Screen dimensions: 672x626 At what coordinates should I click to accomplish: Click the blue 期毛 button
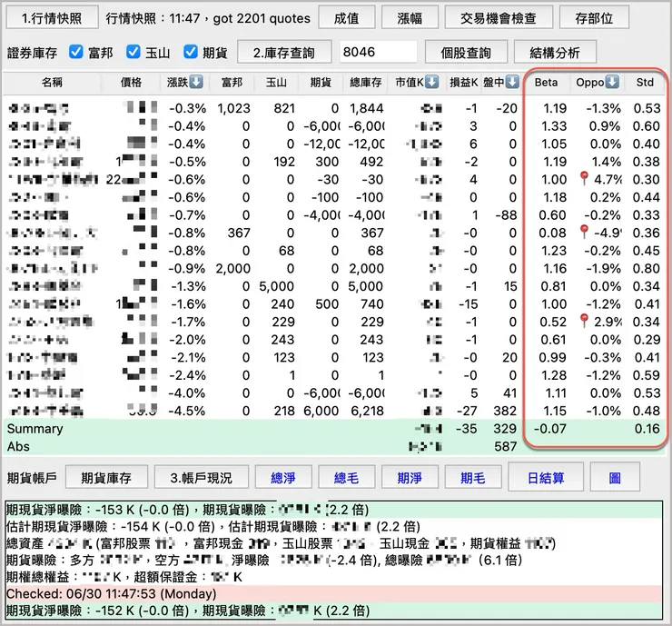click(x=473, y=478)
